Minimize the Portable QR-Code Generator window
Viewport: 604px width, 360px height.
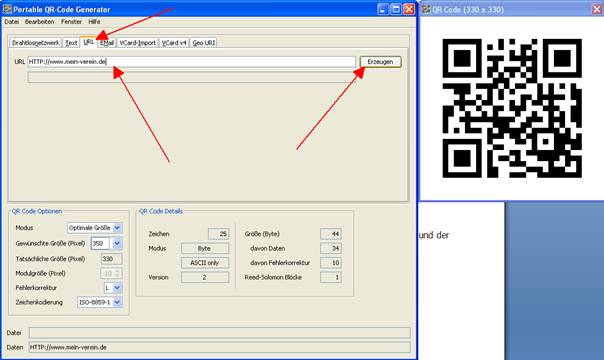point(383,9)
